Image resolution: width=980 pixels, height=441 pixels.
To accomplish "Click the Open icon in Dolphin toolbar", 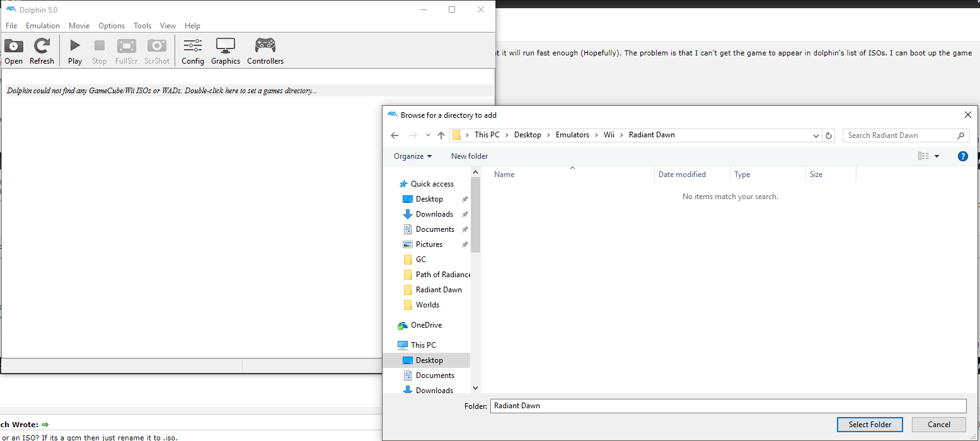I will (x=13, y=51).
